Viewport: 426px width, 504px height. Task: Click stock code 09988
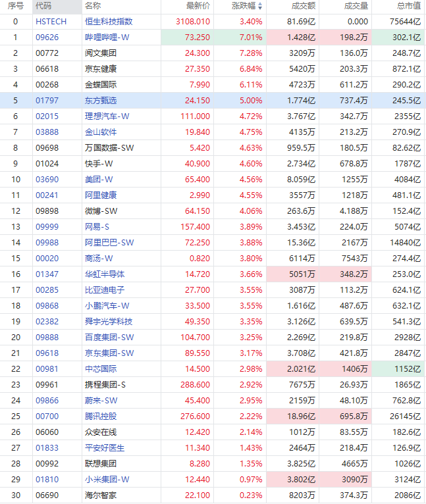[47, 242]
